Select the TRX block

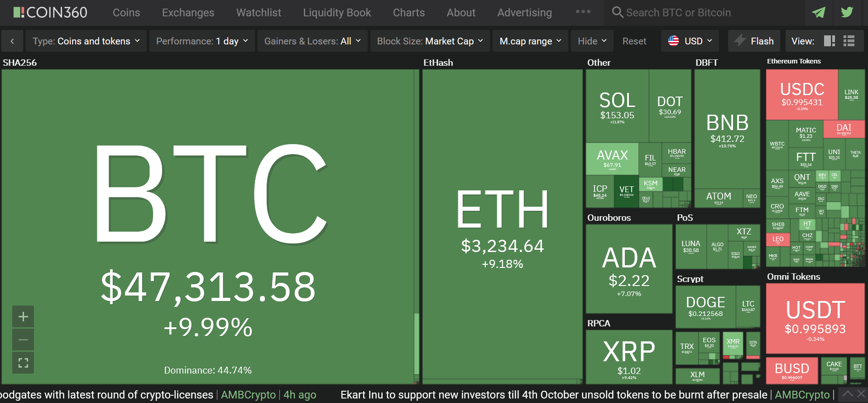point(686,348)
